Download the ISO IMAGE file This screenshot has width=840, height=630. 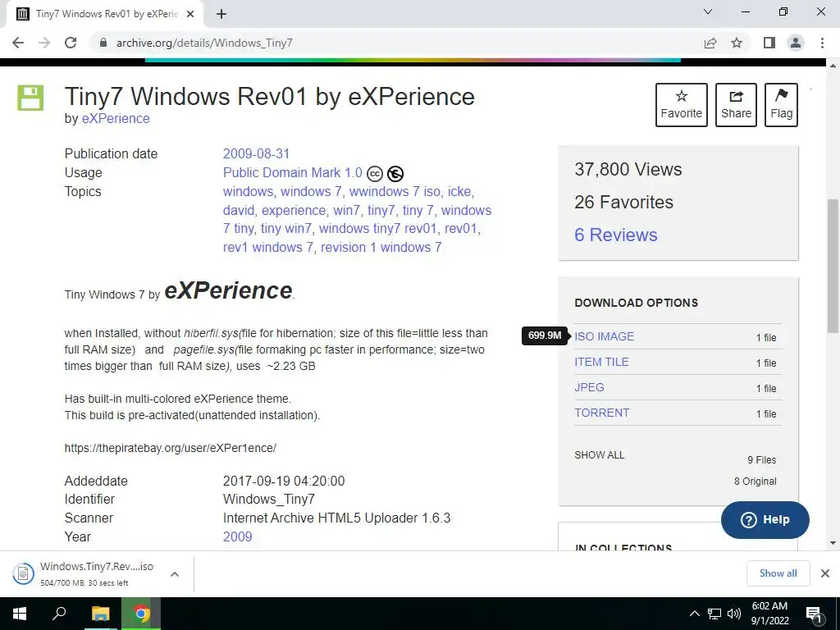click(605, 336)
